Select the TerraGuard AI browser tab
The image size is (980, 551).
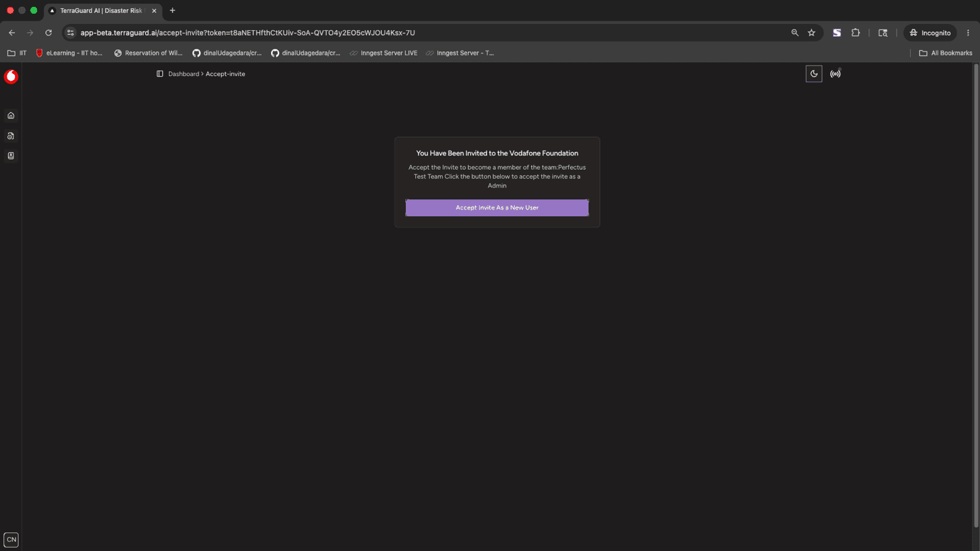(103, 11)
